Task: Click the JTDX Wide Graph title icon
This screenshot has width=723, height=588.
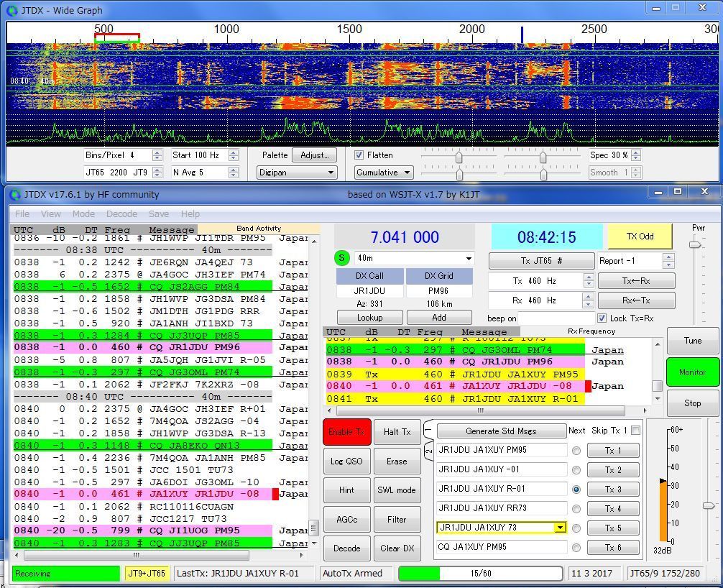Action: coord(12,10)
